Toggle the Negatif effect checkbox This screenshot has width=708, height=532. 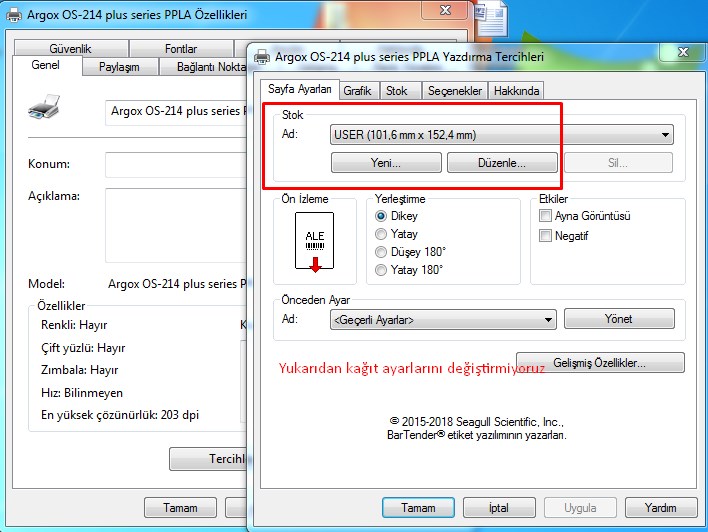click(x=545, y=236)
